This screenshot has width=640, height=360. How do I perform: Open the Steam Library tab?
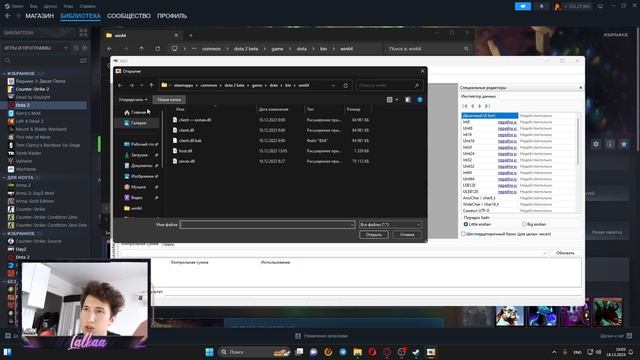coord(80,16)
